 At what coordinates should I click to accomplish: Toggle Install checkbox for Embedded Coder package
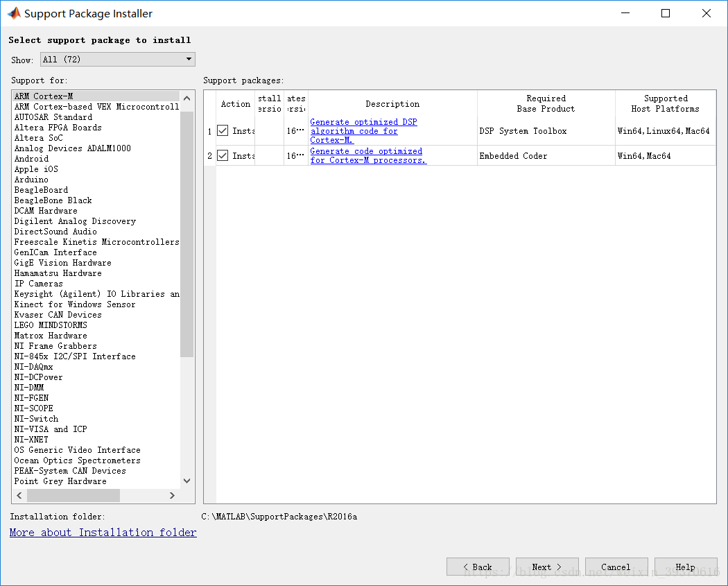point(223,155)
